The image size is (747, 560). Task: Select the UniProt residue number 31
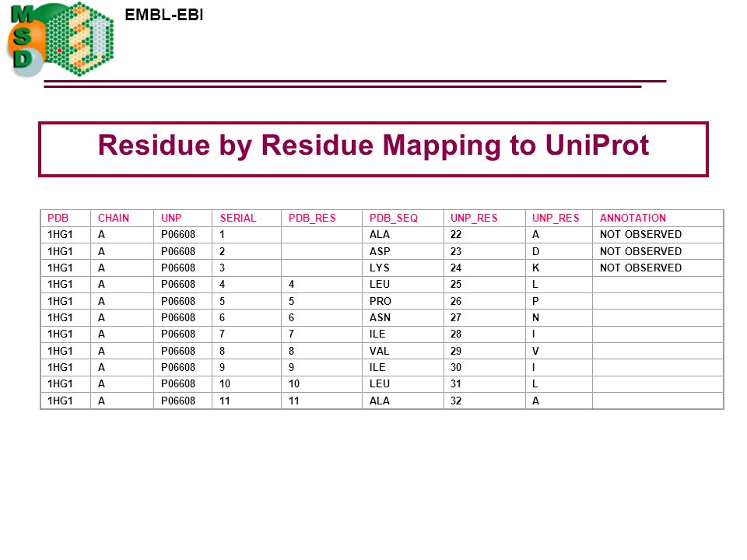456,383
